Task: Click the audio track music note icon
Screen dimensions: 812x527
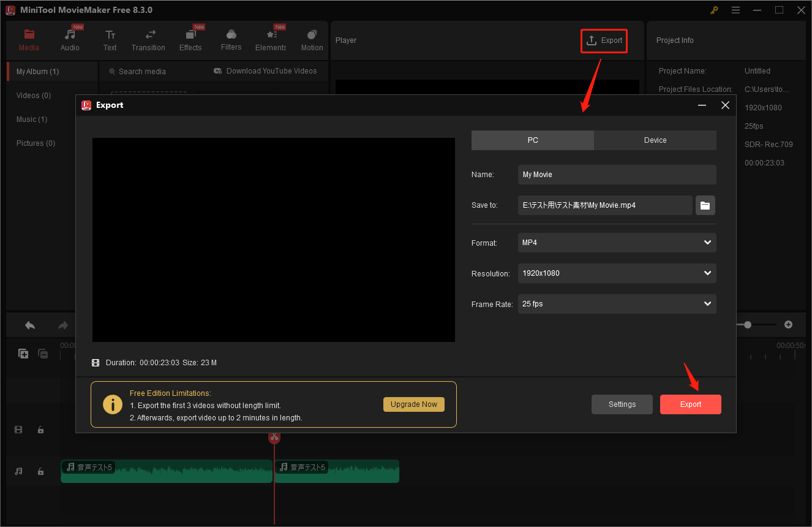Action: click(x=18, y=471)
